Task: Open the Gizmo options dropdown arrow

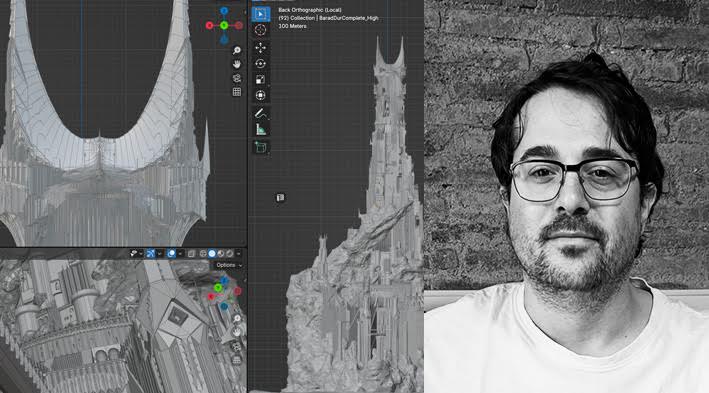Action: [x=160, y=254]
